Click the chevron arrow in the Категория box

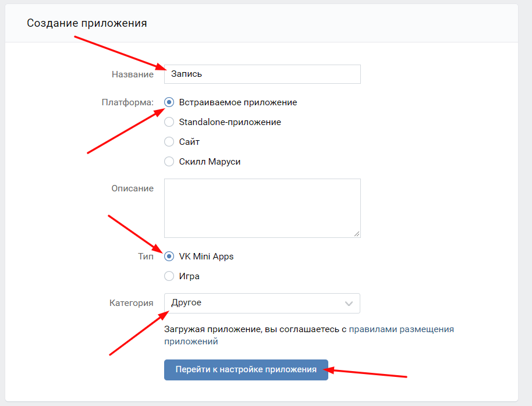click(349, 303)
